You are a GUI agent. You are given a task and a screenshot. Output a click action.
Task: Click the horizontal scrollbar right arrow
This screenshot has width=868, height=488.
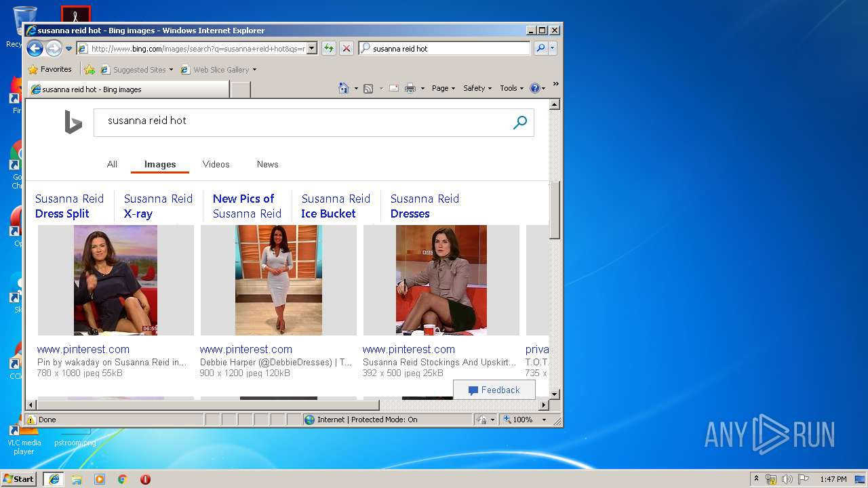coord(543,405)
